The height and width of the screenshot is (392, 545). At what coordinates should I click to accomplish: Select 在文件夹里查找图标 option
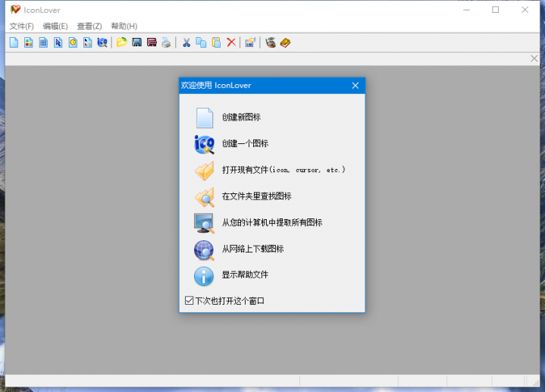256,196
